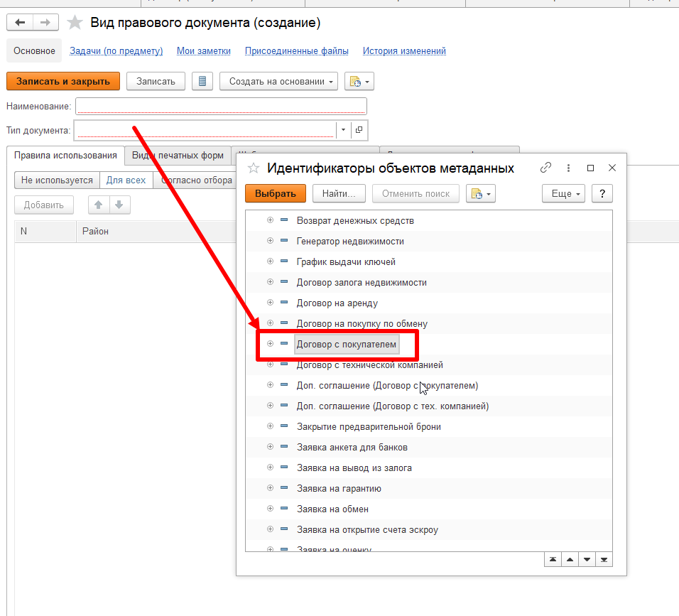Open the dialog's three-dot options menu
Image resolution: width=679 pixels, height=616 pixels.
[x=568, y=168]
